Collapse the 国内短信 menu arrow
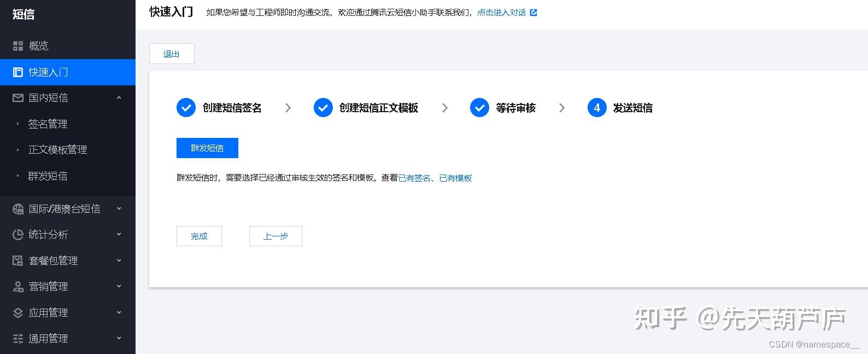 pos(119,98)
